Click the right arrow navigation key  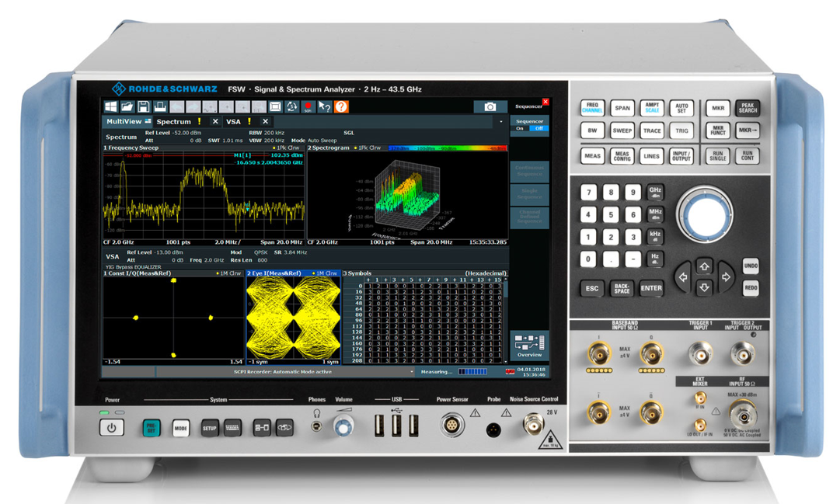726,277
